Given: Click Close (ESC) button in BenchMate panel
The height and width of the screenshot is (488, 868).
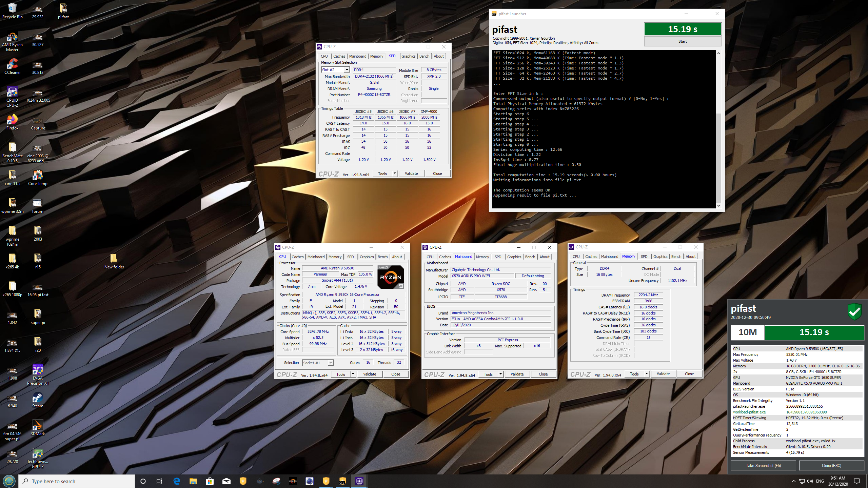Looking at the screenshot, I should point(831,466).
